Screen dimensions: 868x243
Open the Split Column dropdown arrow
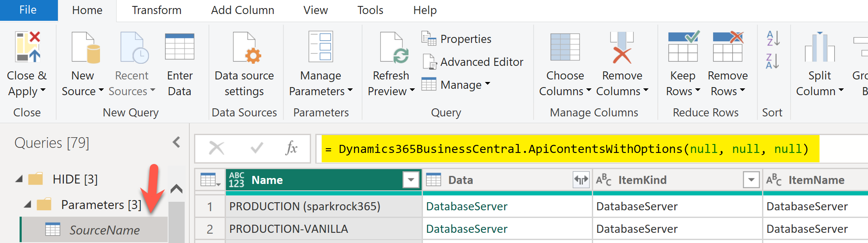841,90
